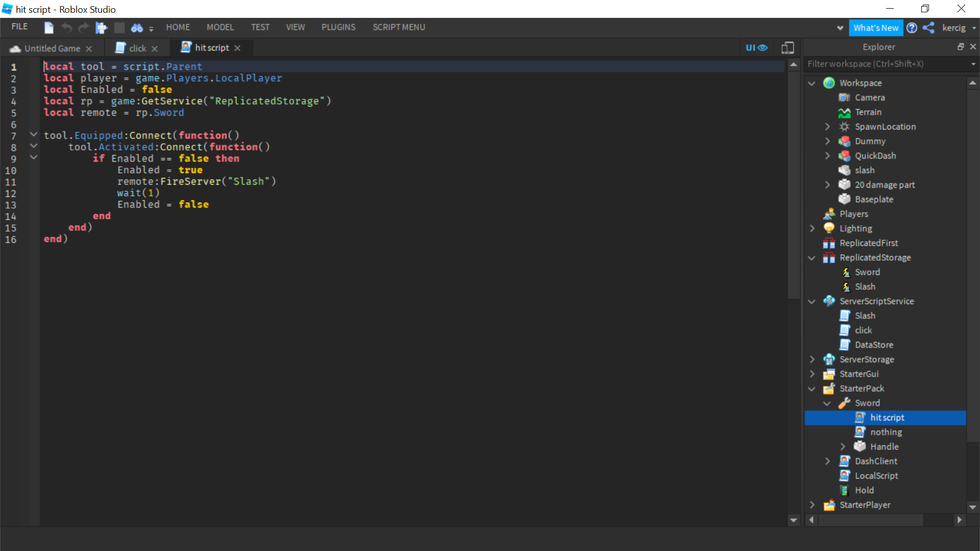Select the Terrain icon in Explorer
The width and height of the screenshot is (980, 551).
(845, 112)
